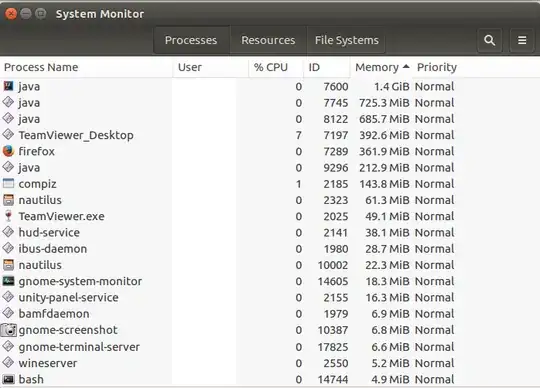Click the unity-panel-service process icon
Viewport: 540px width, 388px height.
pyautogui.click(x=8, y=297)
